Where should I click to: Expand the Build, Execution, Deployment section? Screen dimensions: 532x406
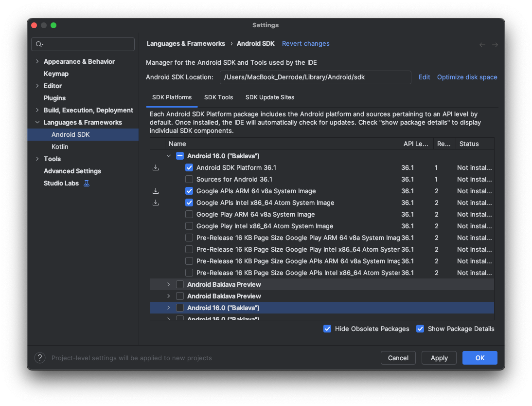37,110
